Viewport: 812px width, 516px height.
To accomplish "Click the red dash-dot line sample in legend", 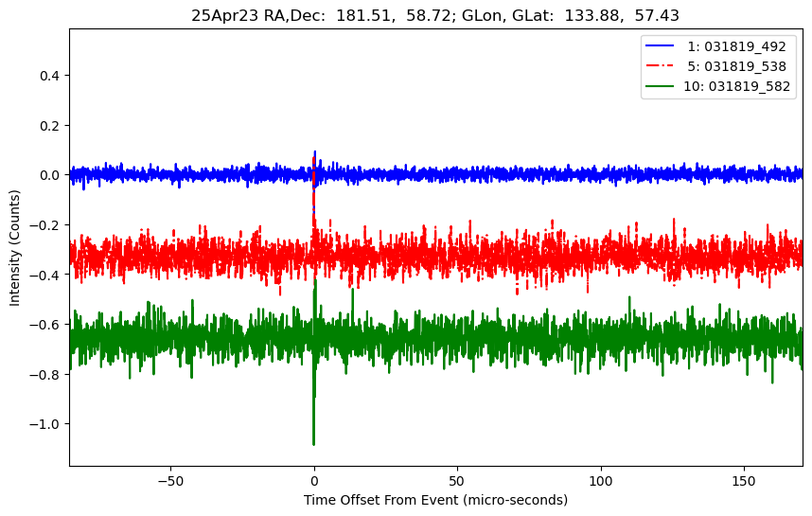I will 660,65.
